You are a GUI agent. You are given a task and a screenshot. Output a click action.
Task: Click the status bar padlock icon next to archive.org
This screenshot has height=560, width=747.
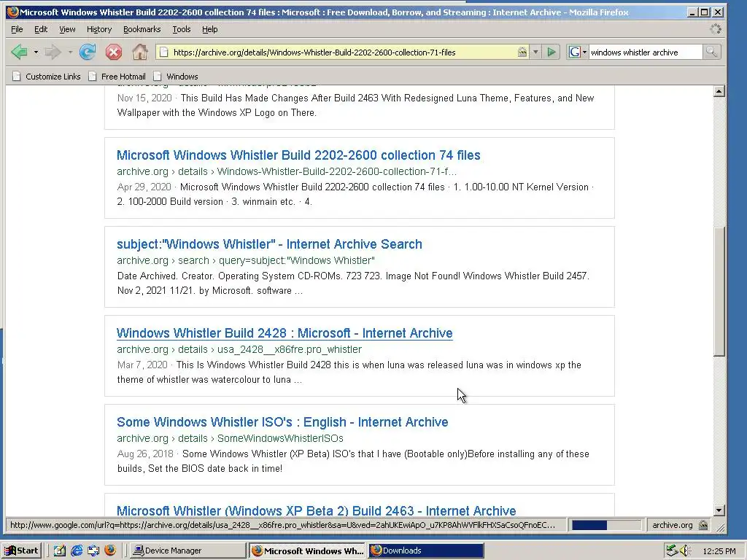pyautogui.click(x=703, y=525)
